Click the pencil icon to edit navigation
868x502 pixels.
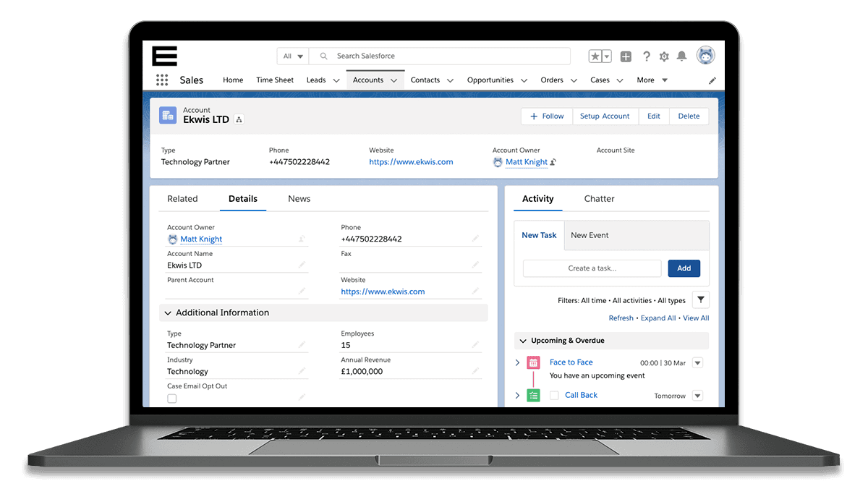coord(712,80)
